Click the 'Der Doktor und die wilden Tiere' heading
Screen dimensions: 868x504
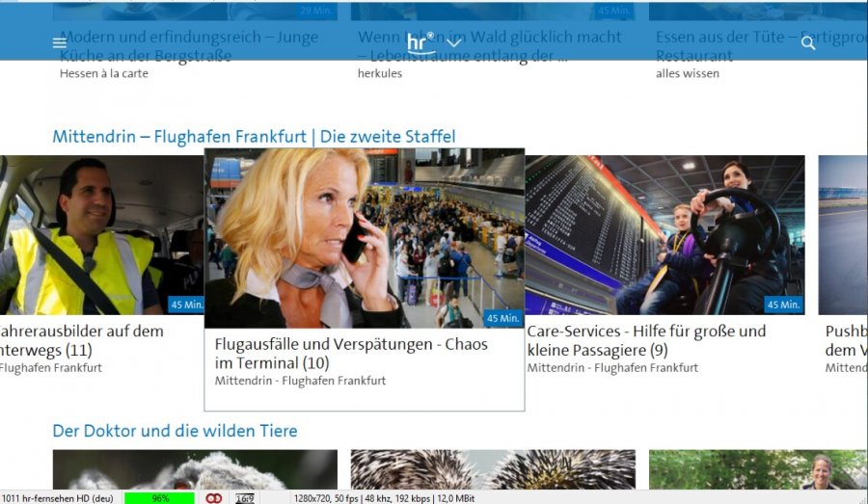(175, 431)
